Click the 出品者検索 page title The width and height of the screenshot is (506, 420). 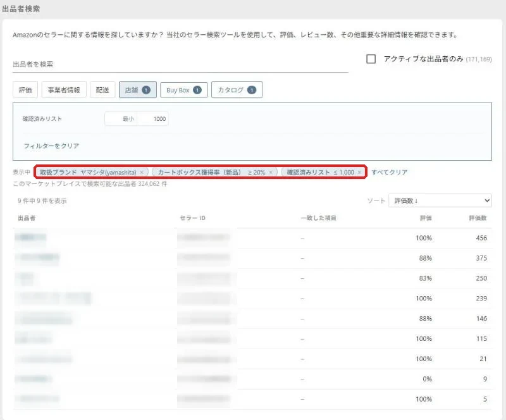[21, 9]
